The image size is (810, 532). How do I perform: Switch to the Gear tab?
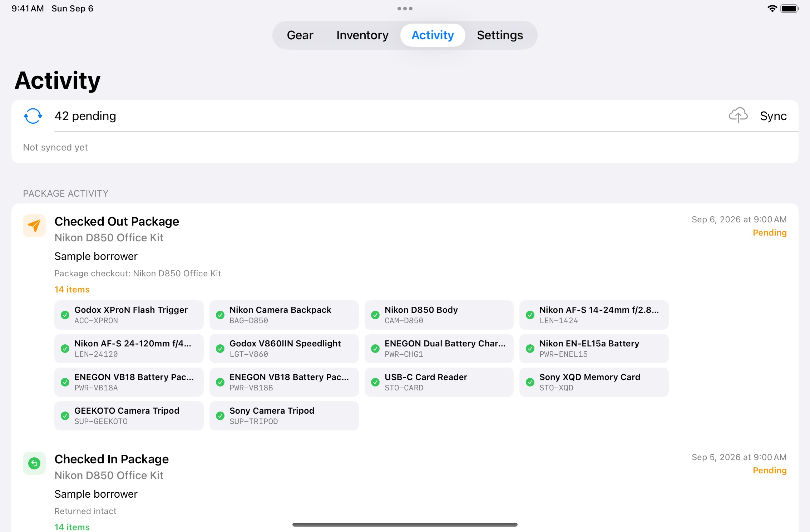pyautogui.click(x=300, y=35)
